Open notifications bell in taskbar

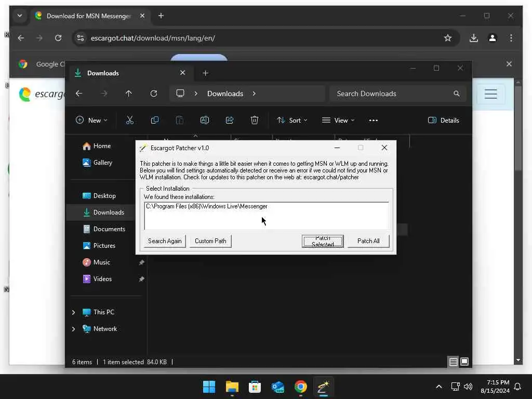pyautogui.click(x=517, y=387)
